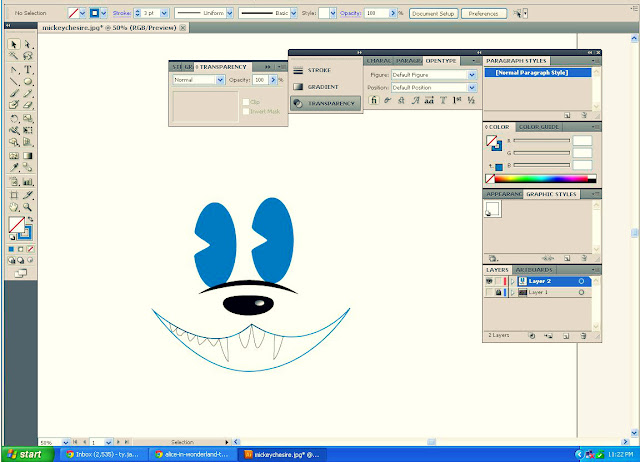Viewport: 640px width, 462px height.
Task: Select the Eraser tool
Action: tap(27, 105)
